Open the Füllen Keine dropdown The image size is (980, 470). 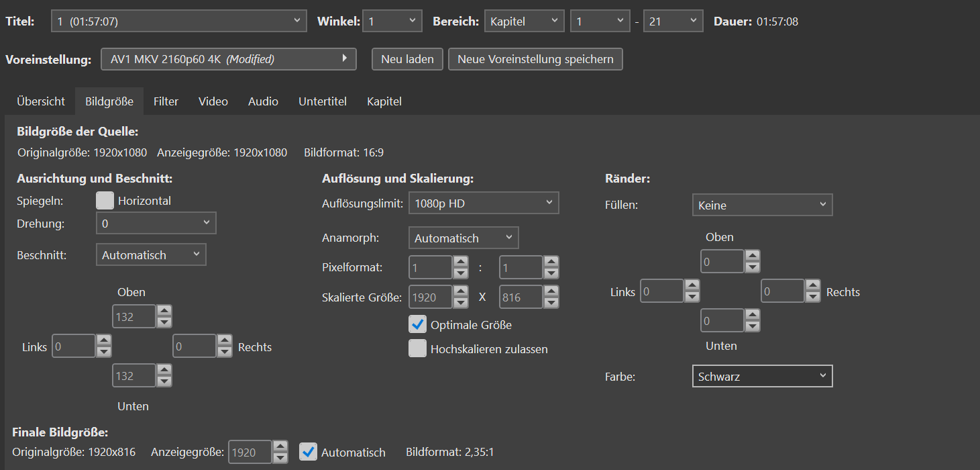point(762,205)
